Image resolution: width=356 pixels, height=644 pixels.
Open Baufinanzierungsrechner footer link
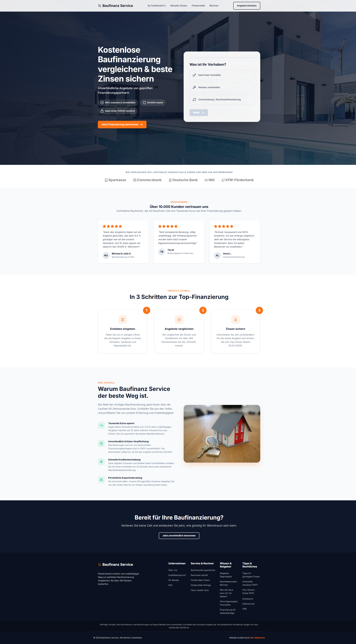[203, 570]
